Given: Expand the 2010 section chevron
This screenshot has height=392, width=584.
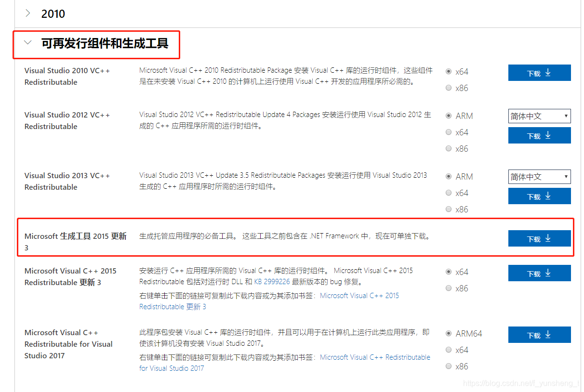Looking at the screenshot, I should (27, 13).
